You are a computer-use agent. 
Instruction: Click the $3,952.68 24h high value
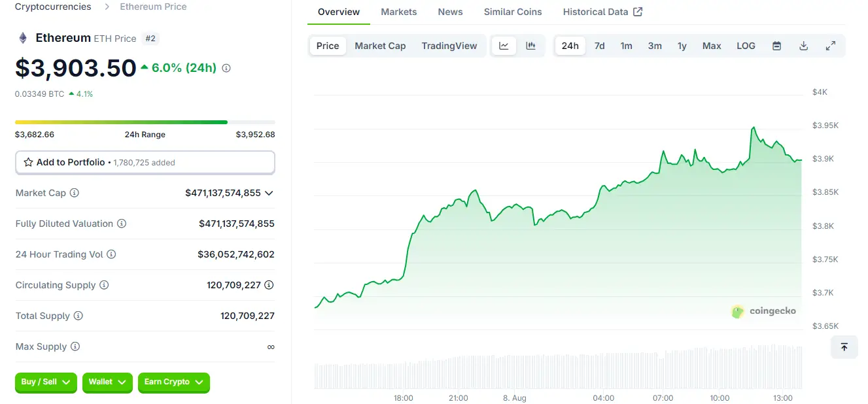coord(256,135)
